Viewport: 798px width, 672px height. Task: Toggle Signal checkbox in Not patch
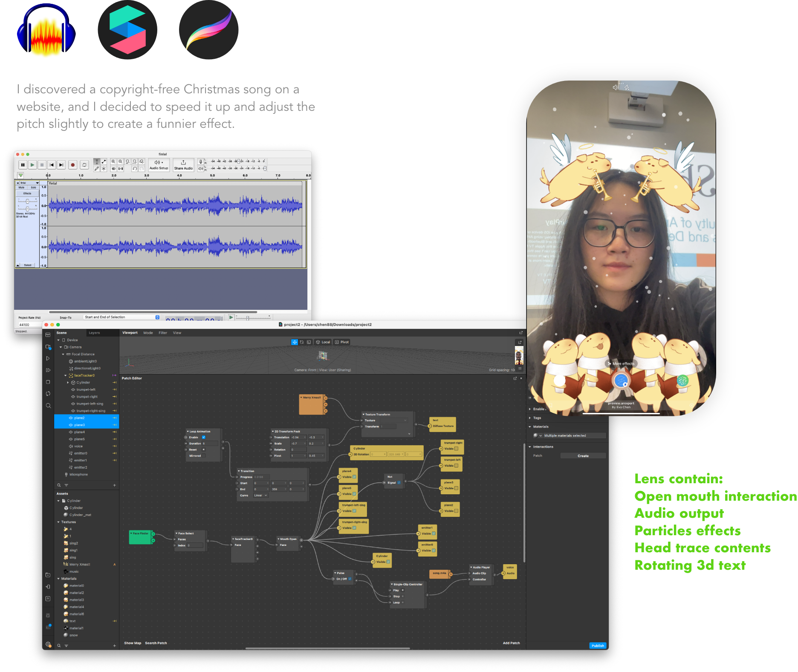click(399, 483)
